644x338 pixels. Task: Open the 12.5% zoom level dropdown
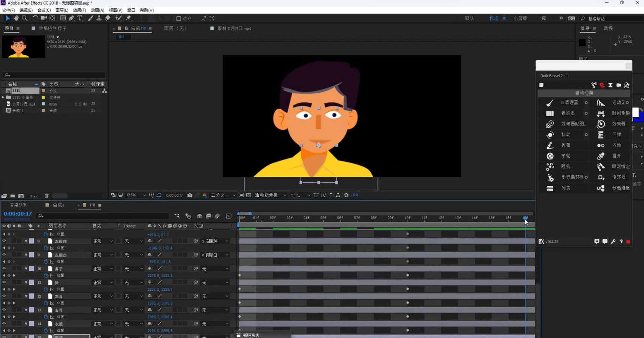point(136,195)
